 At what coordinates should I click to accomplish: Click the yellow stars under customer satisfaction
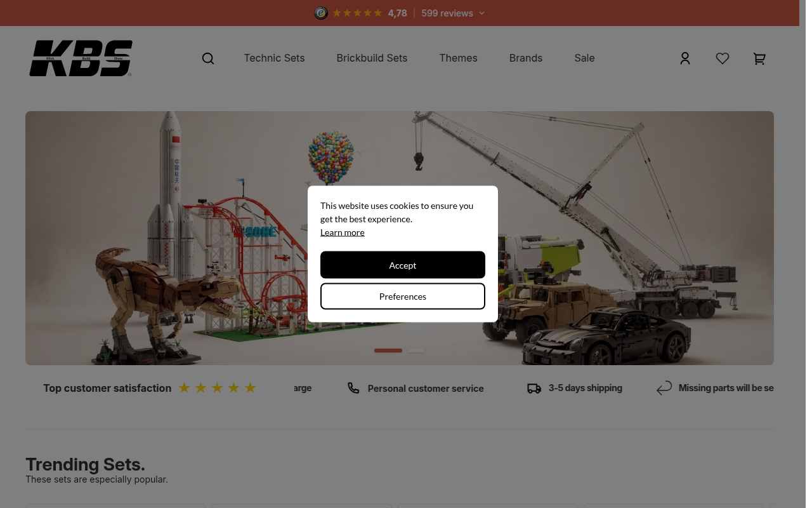tap(217, 388)
